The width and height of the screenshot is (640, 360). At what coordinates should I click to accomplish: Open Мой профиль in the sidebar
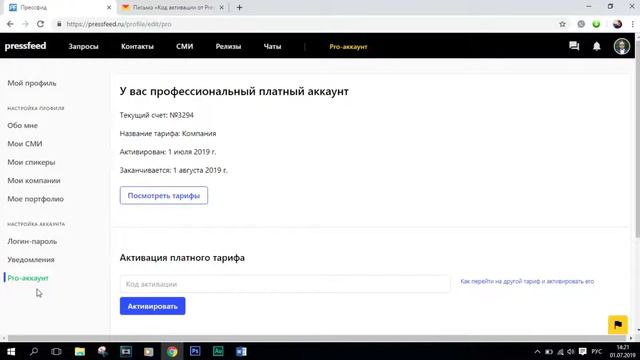(32, 83)
